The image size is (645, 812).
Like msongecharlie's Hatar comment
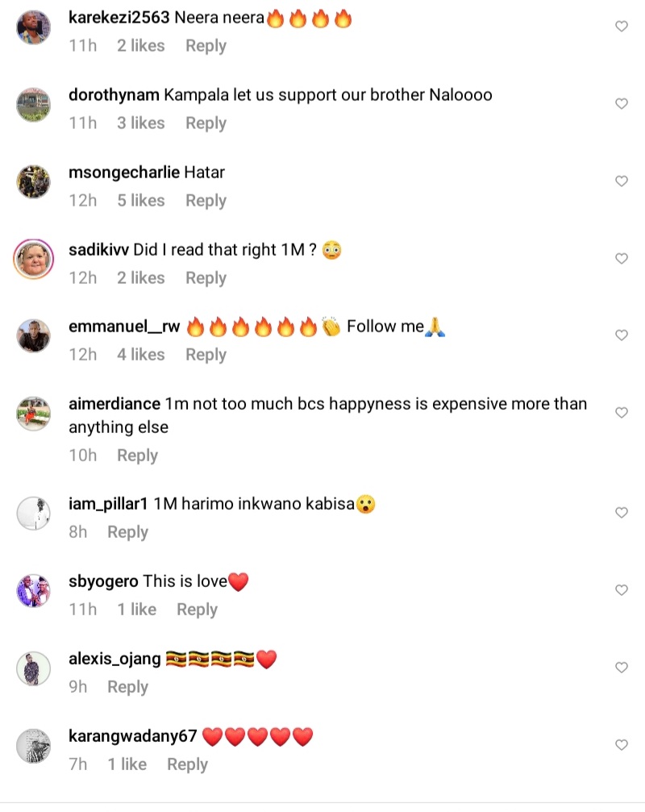(x=622, y=181)
